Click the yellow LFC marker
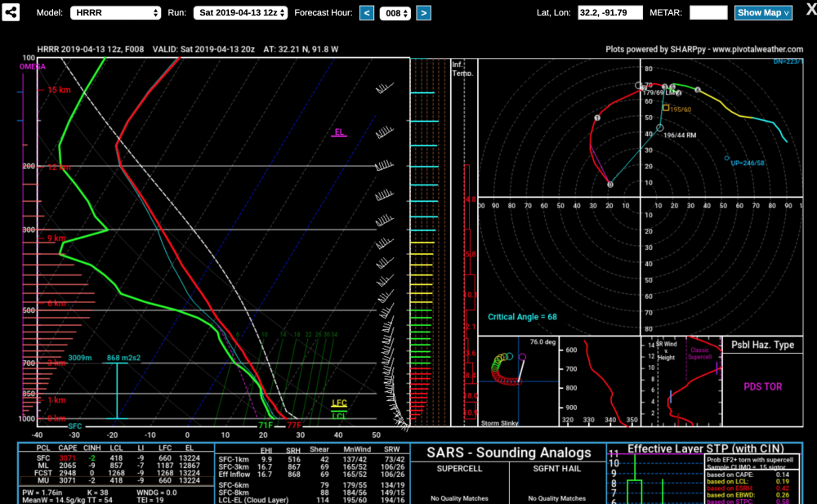Viewport: 817px width, 504px height. point(339,404)
